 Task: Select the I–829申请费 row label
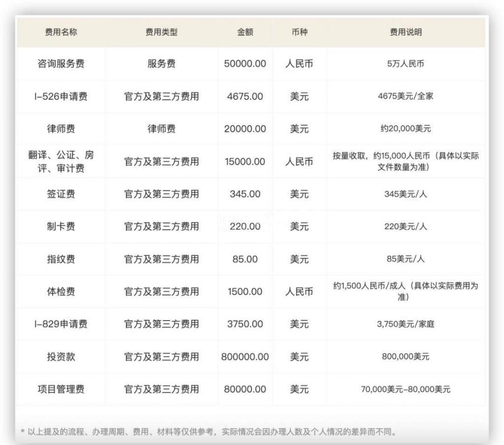click(x=60, y=324)
